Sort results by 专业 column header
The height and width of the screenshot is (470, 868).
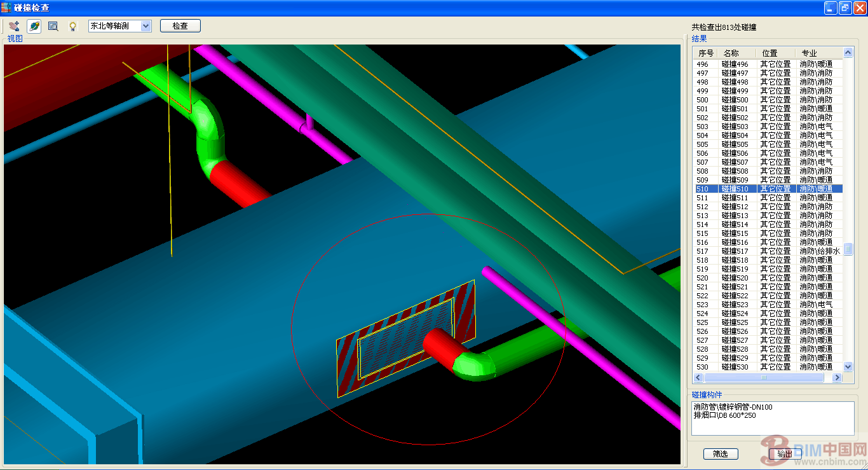click(x=808, y=53)
